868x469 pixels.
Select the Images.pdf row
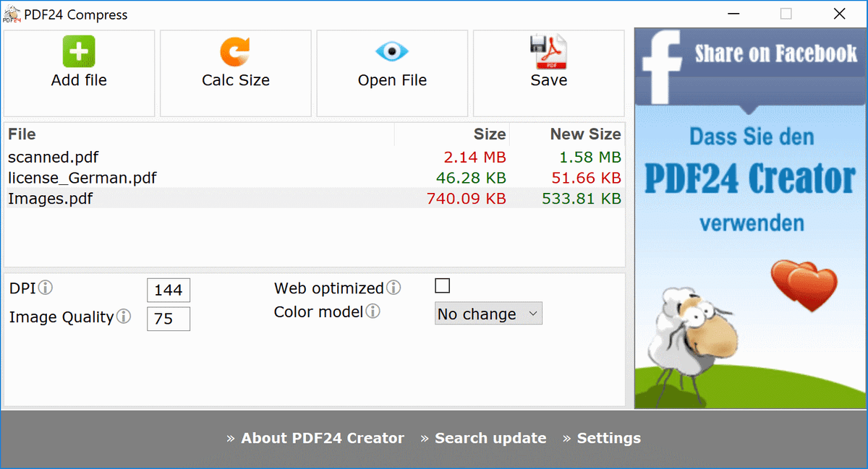click(51, 198)
